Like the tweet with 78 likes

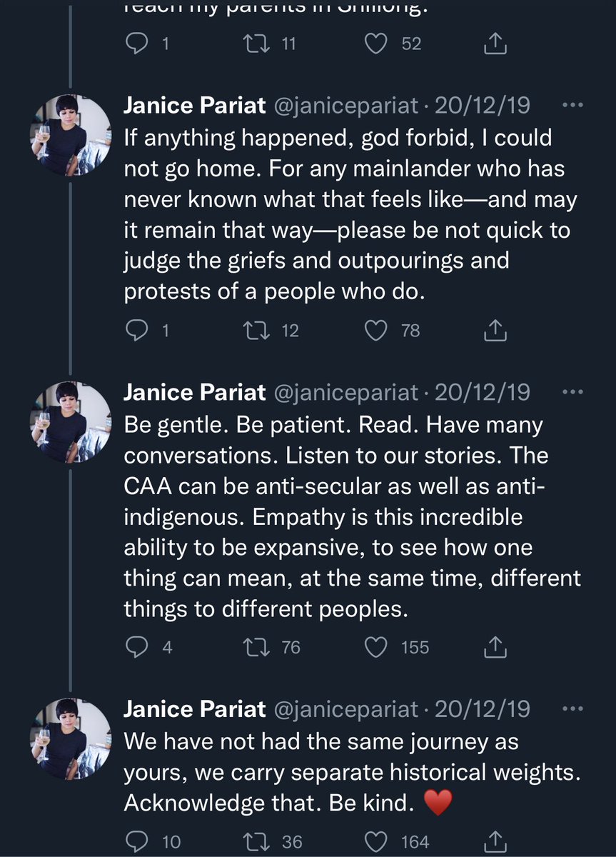click(375, 331)
